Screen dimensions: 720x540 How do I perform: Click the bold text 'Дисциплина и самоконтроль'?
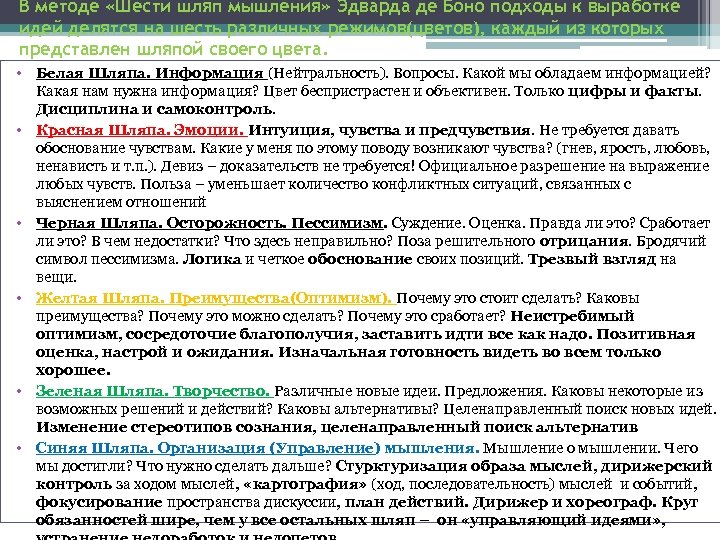(x=154, y=110)
